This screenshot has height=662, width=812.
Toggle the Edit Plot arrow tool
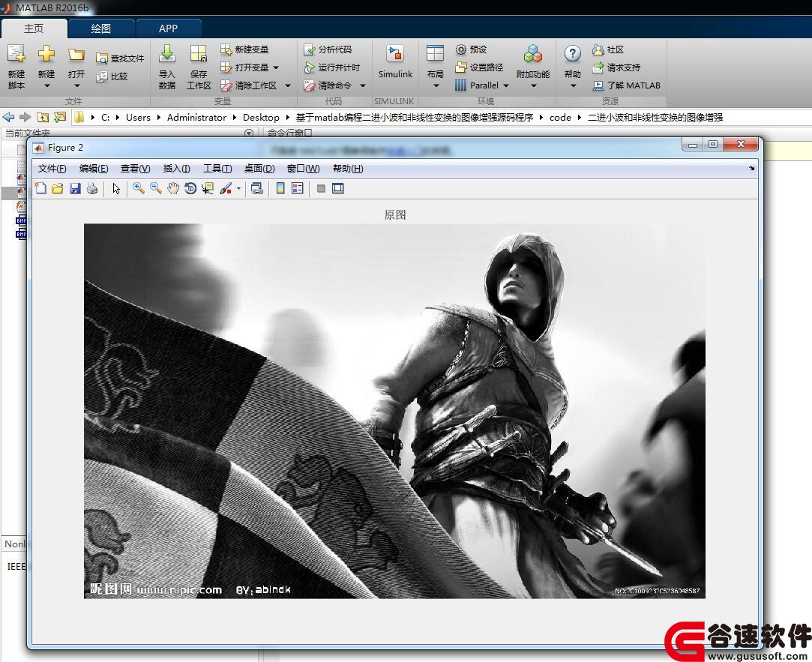116,188
